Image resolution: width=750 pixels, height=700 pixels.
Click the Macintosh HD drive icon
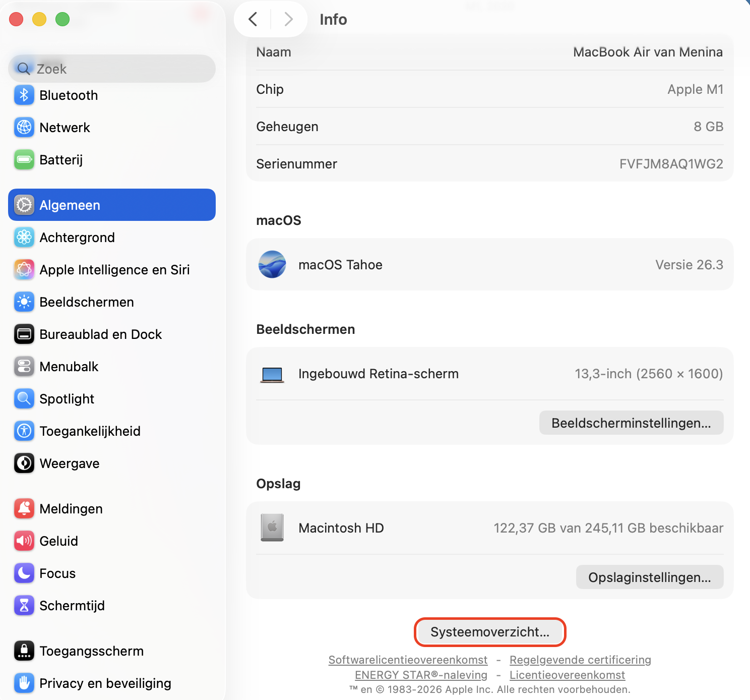point(272,528)
